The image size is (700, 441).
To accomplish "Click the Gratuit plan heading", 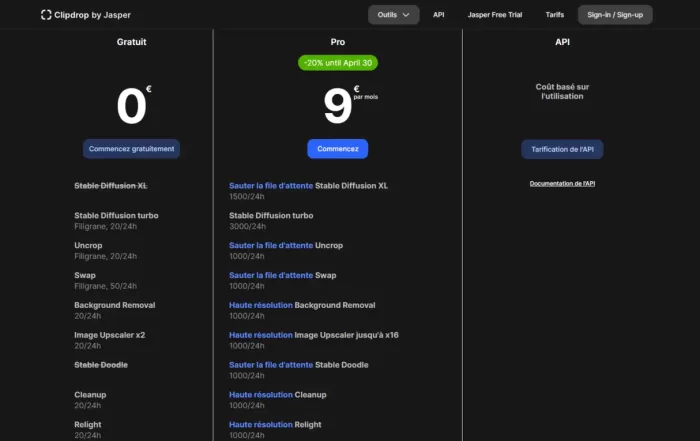I will click(131, 42).
